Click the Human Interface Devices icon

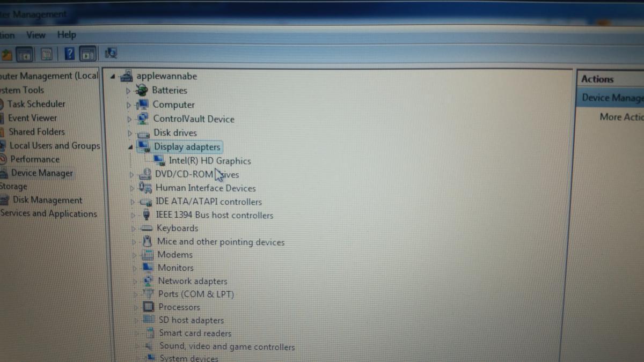pyautogui.click(x=145, y=188)
